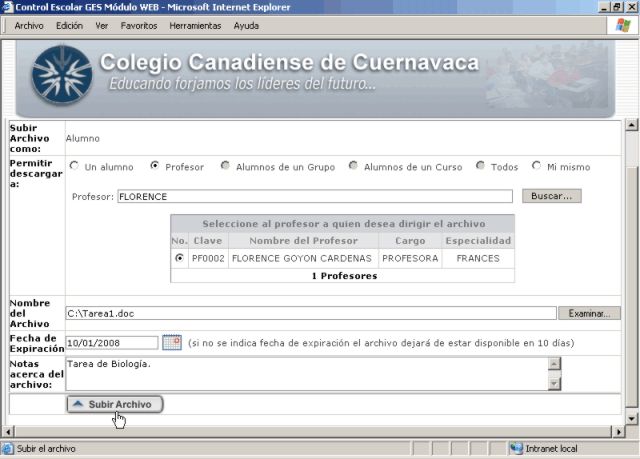Select the 'Alumnos de un Grupo' option
The height and width of the screenshot is (459, 640).
225,166
